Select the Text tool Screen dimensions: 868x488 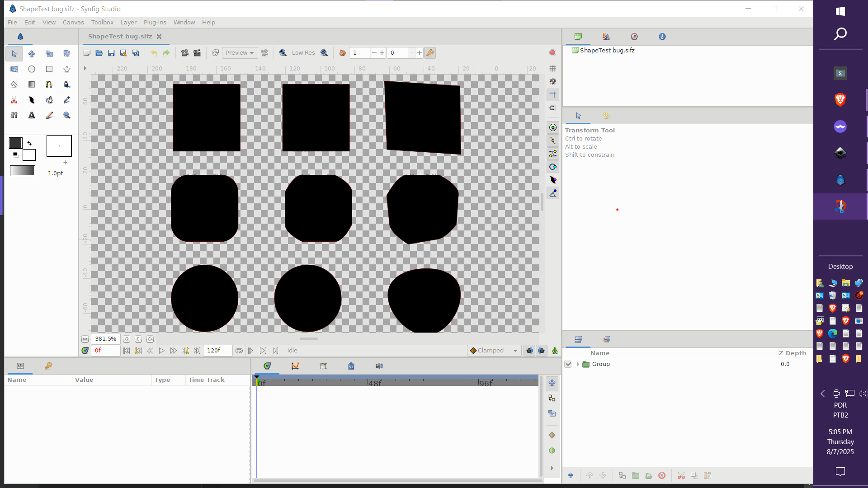32,115
